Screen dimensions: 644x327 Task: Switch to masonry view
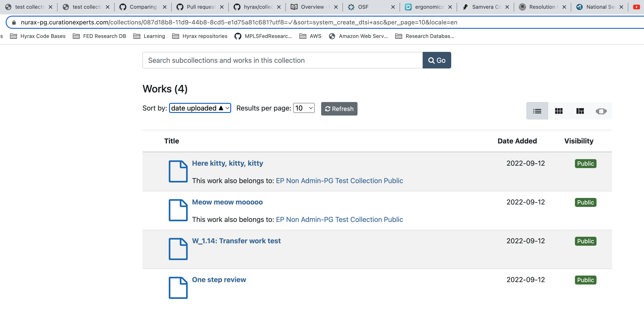tap(580, 111)
